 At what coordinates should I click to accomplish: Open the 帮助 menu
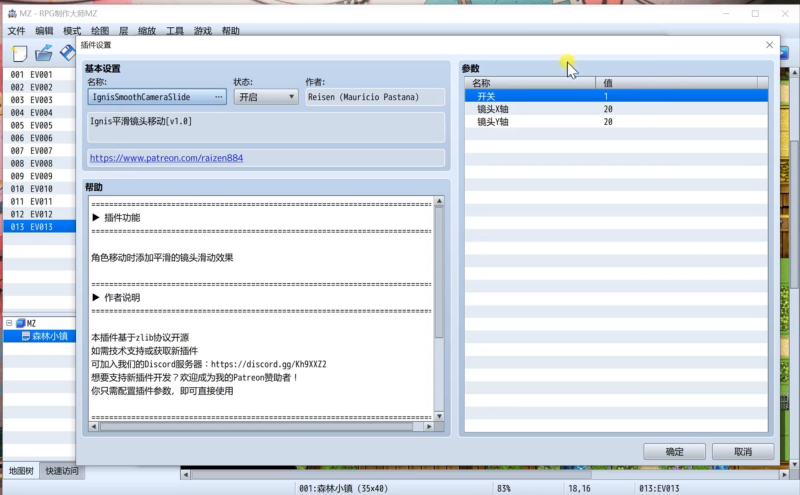[x=231, y=31]
